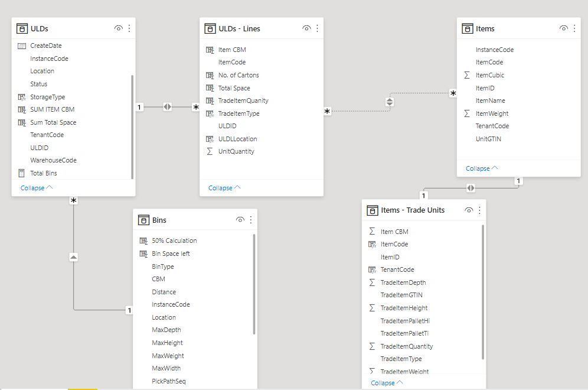The height and width of the screenshot is (390, 588).
Task: Click the Items table header icon
Action: click(467, 28)
